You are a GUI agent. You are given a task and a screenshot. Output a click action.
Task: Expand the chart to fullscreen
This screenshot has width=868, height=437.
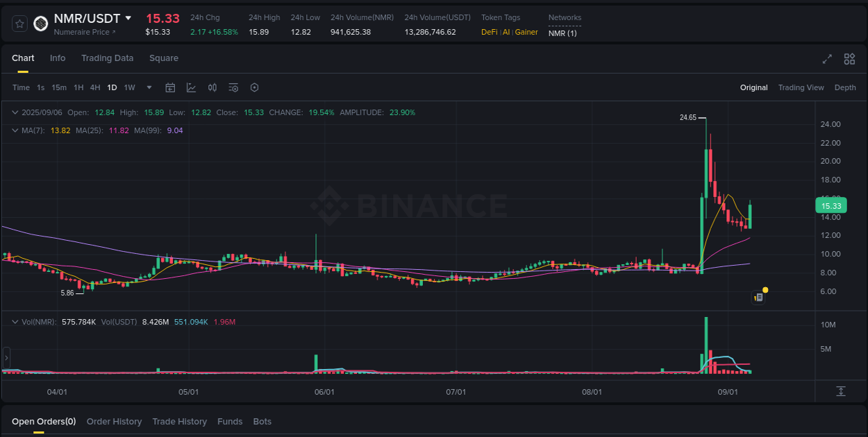tap(827, 59)
